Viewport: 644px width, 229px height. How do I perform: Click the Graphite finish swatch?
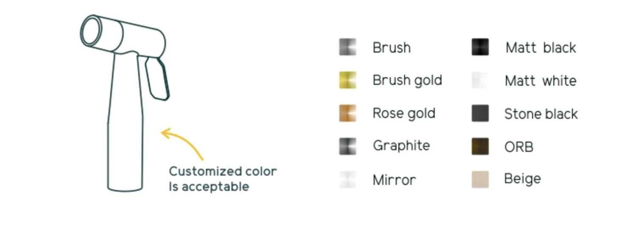coord(347,146)
